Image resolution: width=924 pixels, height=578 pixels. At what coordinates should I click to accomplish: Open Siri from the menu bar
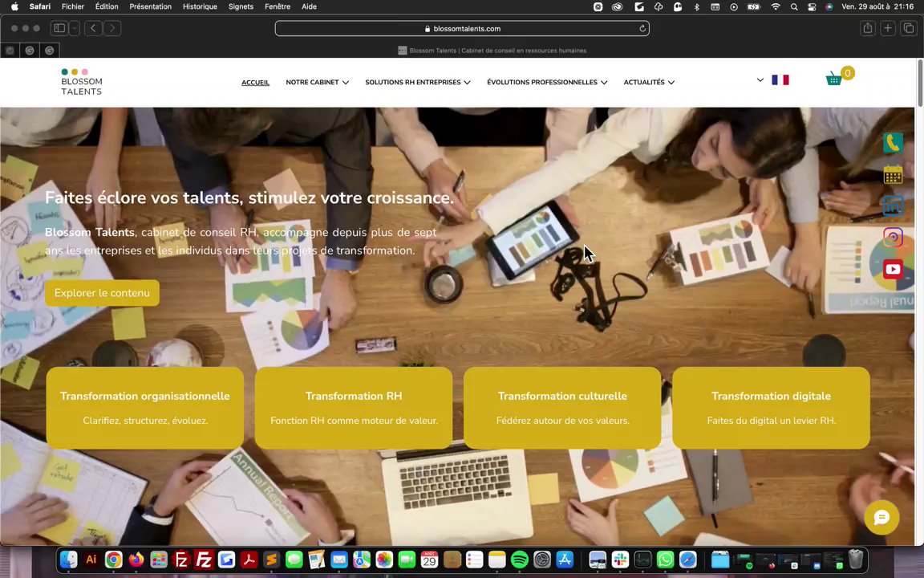[829, 7]
